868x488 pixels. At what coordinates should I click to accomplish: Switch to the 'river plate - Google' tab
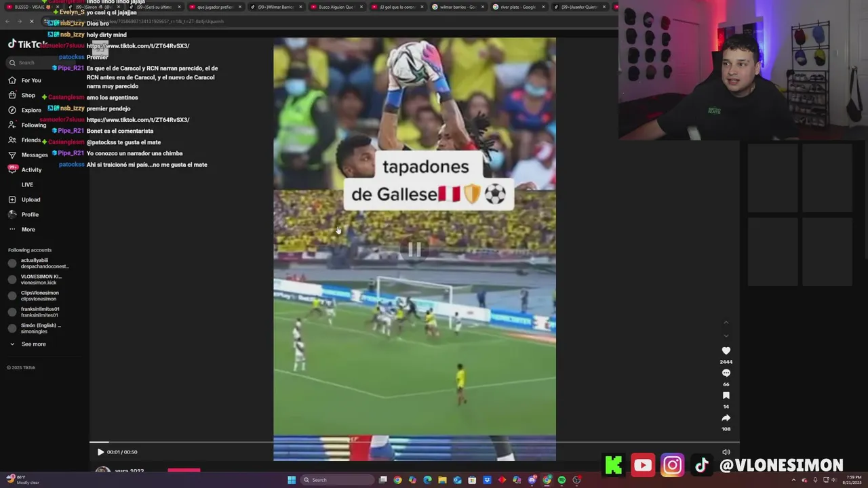point(519,7)
